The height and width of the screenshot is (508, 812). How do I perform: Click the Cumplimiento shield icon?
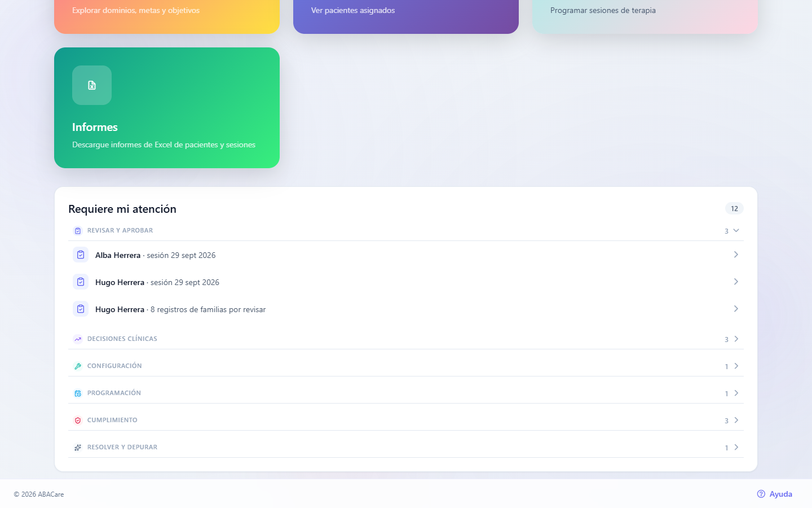[x=78, y=421]
